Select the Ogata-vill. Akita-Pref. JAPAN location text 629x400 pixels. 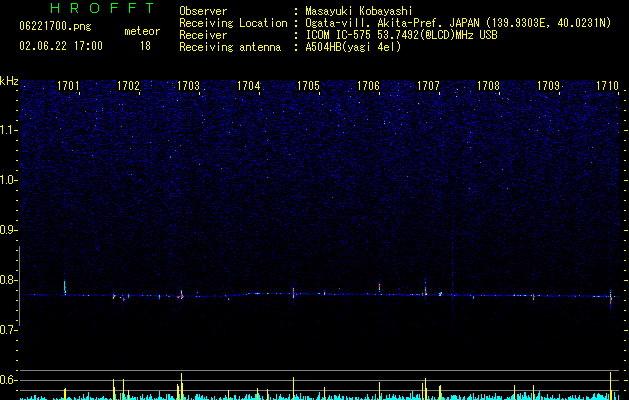(458, 23)
